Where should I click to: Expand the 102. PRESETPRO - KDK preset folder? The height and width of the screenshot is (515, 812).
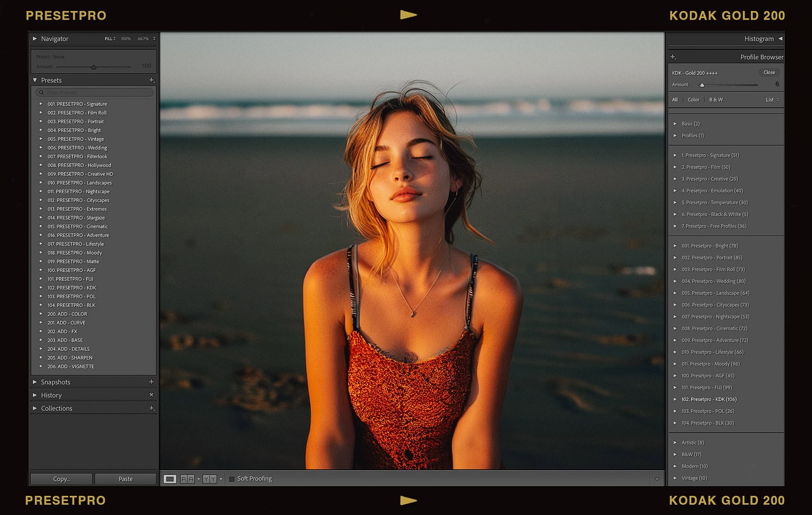click(41, 288)
